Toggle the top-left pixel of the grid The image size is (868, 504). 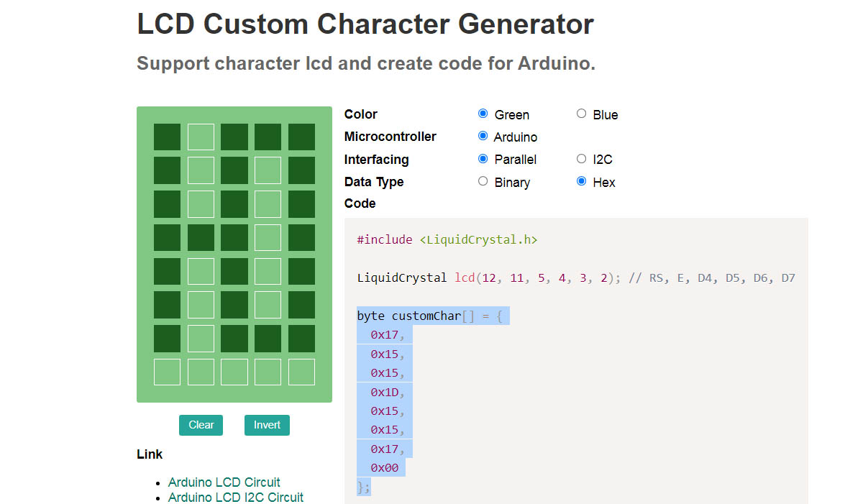coord(167,137)
